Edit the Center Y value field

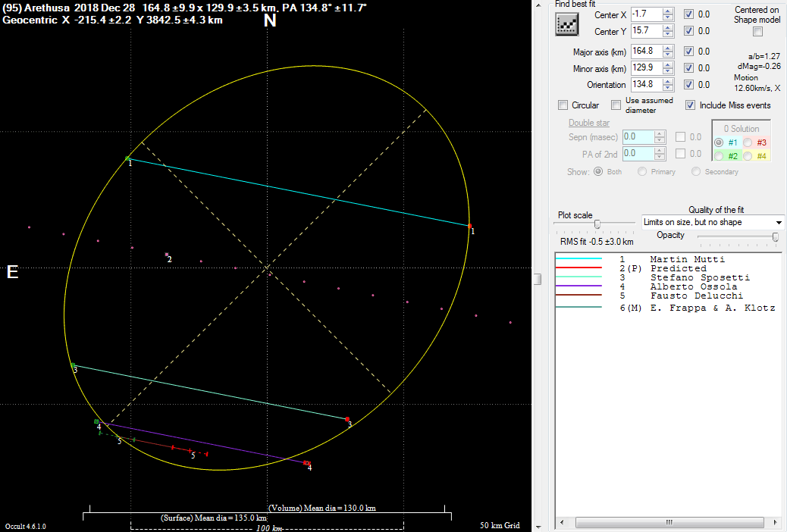[x=647, y=30]
